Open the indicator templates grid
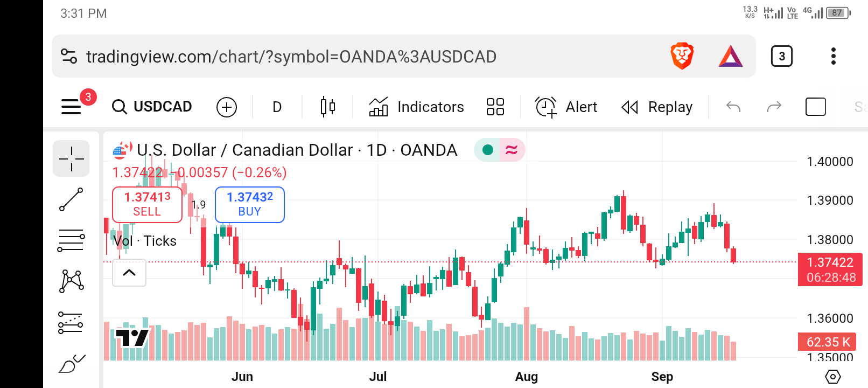 pyautogui.click(x=495, y=107)
